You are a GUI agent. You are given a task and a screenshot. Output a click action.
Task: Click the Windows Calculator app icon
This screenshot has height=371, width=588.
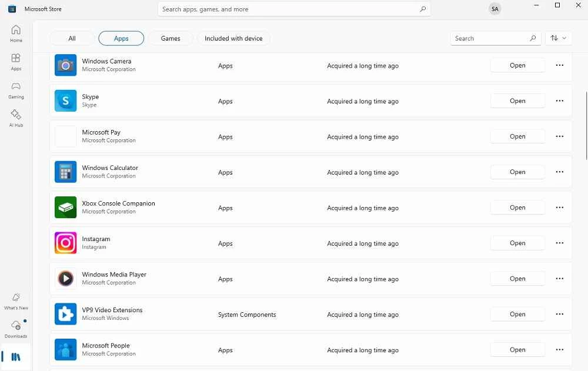click(65, 172)
